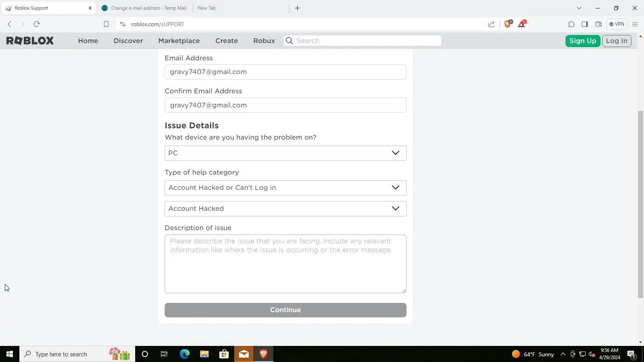644x362 pixels.
Task: Click the Type of help category label
Action: pos(202,172)
